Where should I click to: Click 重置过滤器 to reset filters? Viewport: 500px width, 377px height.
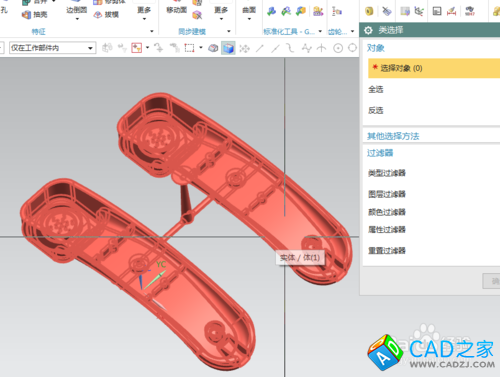387,251
